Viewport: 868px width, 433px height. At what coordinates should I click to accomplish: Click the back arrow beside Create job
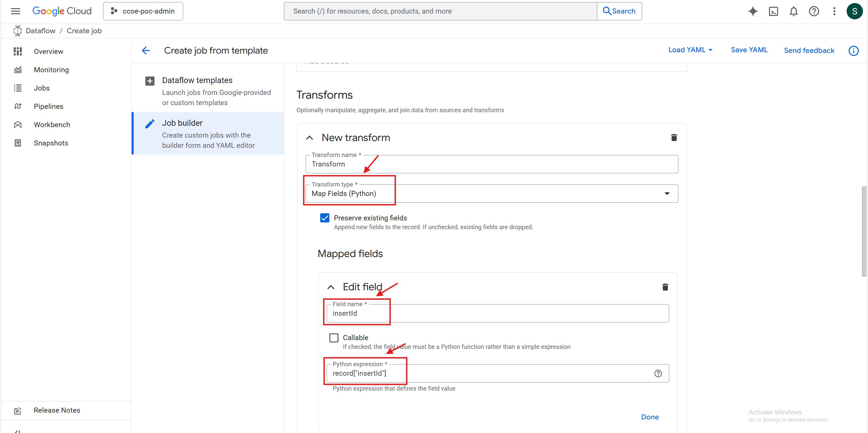[146, 51]
